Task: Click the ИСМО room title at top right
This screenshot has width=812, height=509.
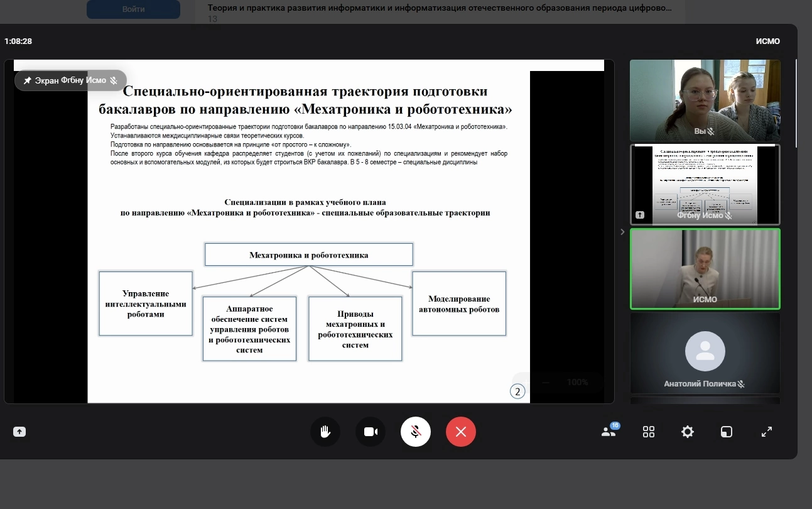Action: tap(767, 41)
